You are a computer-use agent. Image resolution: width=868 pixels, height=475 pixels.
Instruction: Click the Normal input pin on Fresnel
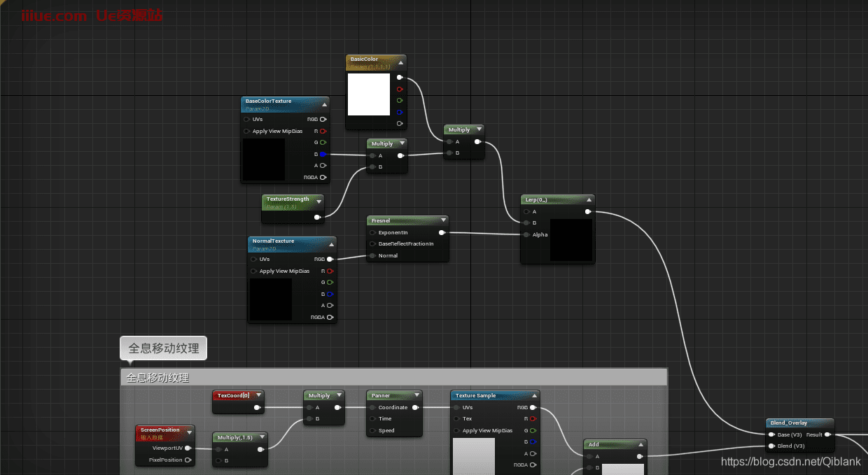(x=372, y=255)
